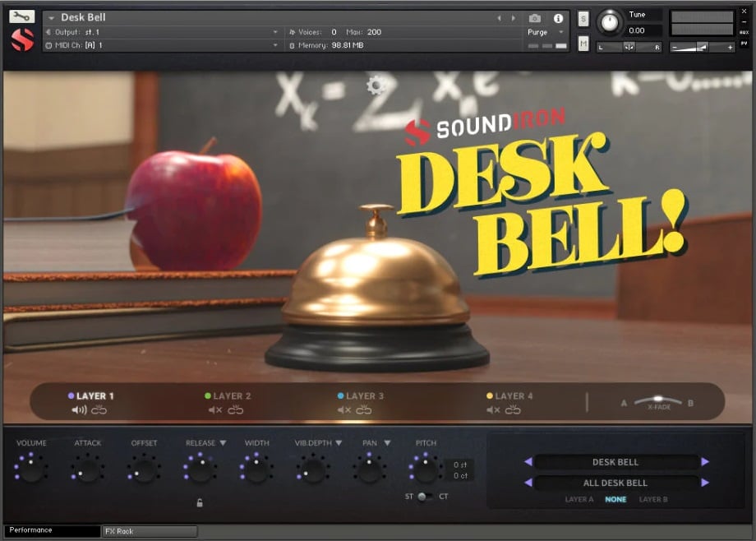Image resolution: width=756 pixels, height=541 pixels.
Task: Switch to the FX Rack tab
Action: (x=150, y=531)
